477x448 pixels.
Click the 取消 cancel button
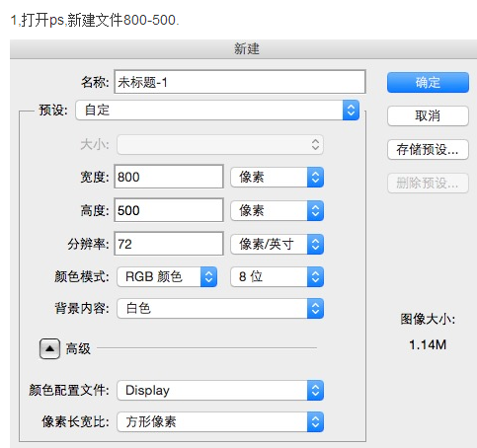(428, 115)
